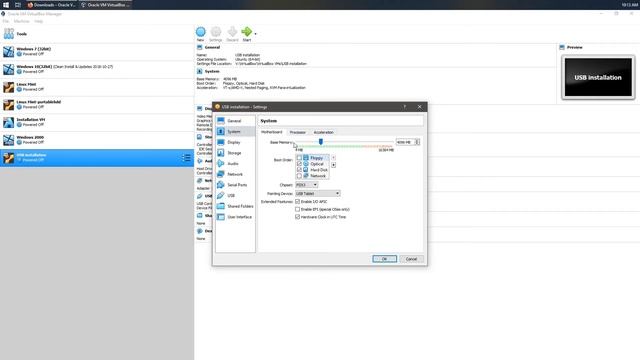Click the System section header in details pane

pos(212,71)
